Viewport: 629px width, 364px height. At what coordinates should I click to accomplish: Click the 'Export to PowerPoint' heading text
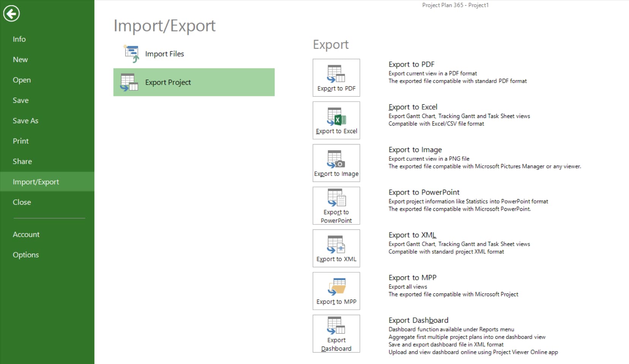point(424,192)
